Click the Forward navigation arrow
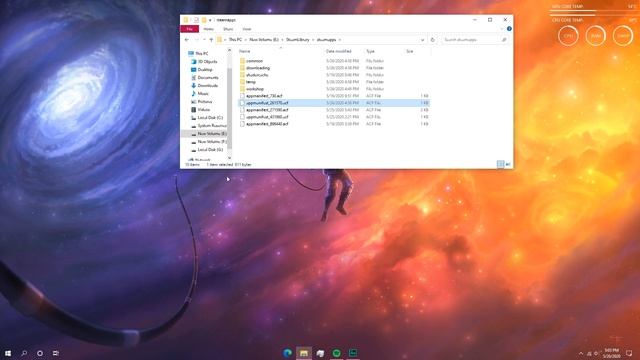This screenshot has height=360, width=640. coord(196,40)
